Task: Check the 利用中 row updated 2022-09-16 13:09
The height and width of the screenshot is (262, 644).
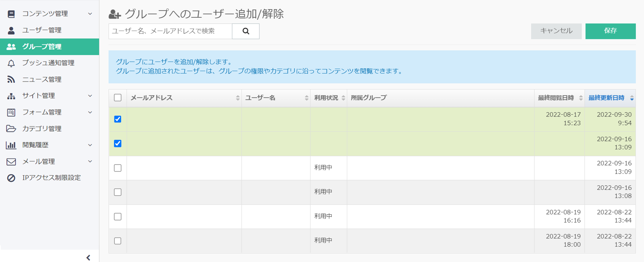Action: [x=117, y=168]
